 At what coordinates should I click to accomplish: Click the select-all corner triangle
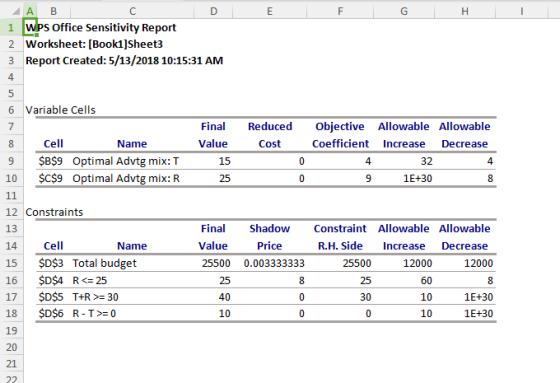pyautogui.click(x=16, y=11)
